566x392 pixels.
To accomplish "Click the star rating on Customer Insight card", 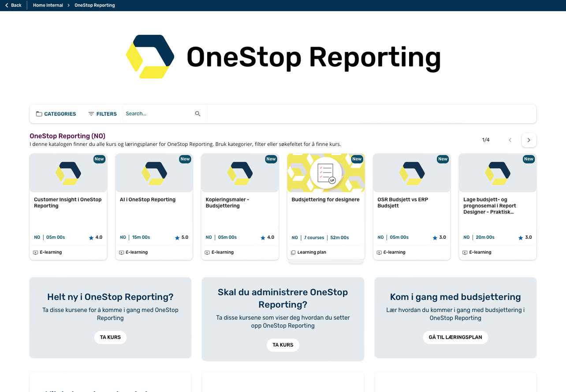I will pyautogui.click(x=96, y=237).
